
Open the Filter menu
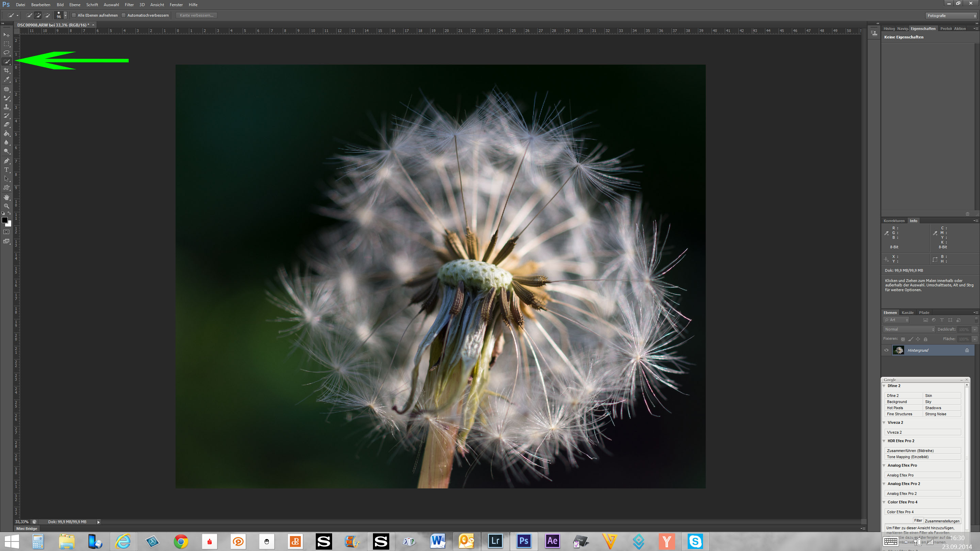click(x=129, y=4)
